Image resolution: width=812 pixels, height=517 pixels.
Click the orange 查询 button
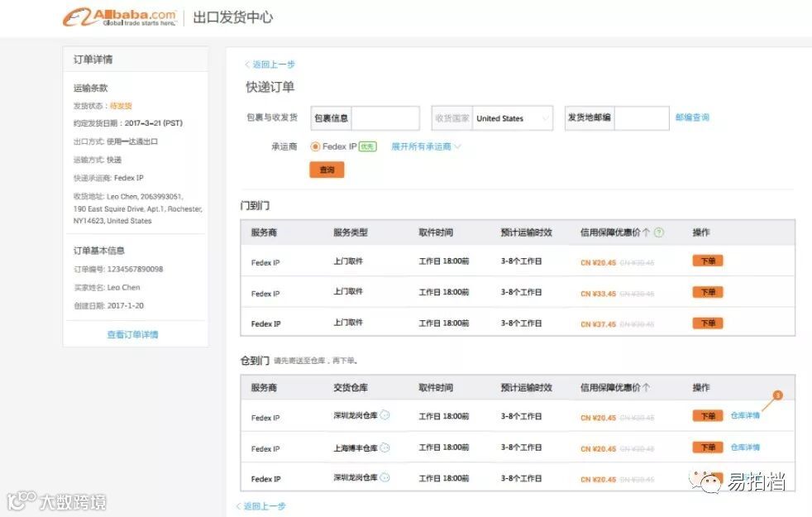327,170
